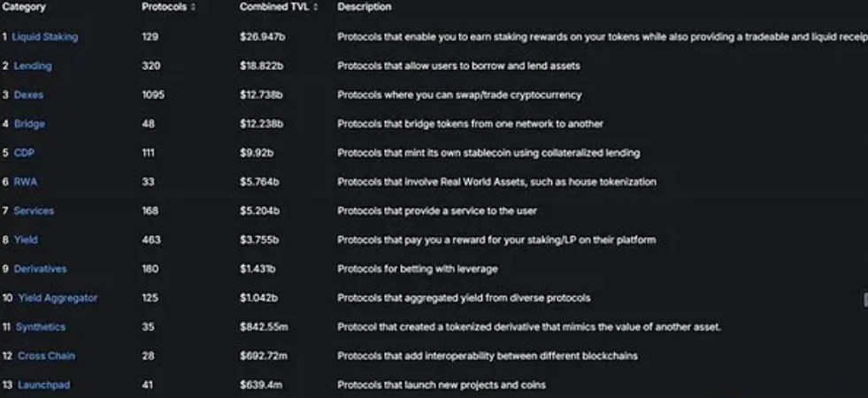Click the Combined TVL column header label
This screenshot has width=868, height=398.
pyautogui.click(x=274, y=7)
